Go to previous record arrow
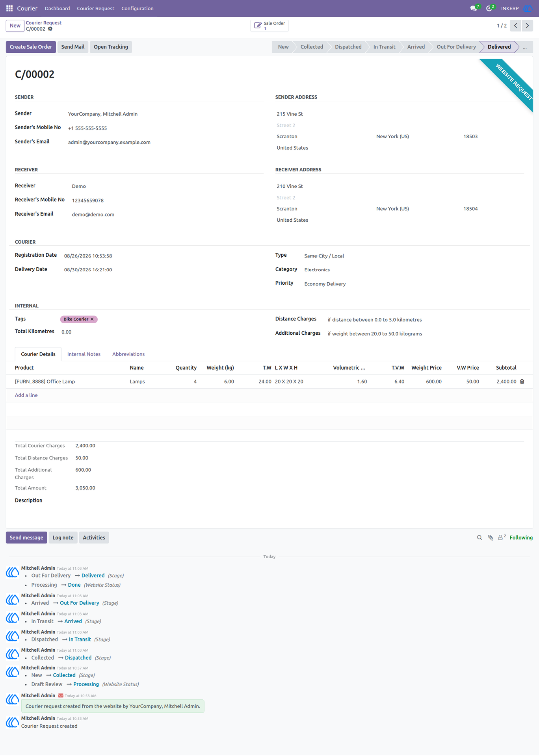 pos(515,26)
